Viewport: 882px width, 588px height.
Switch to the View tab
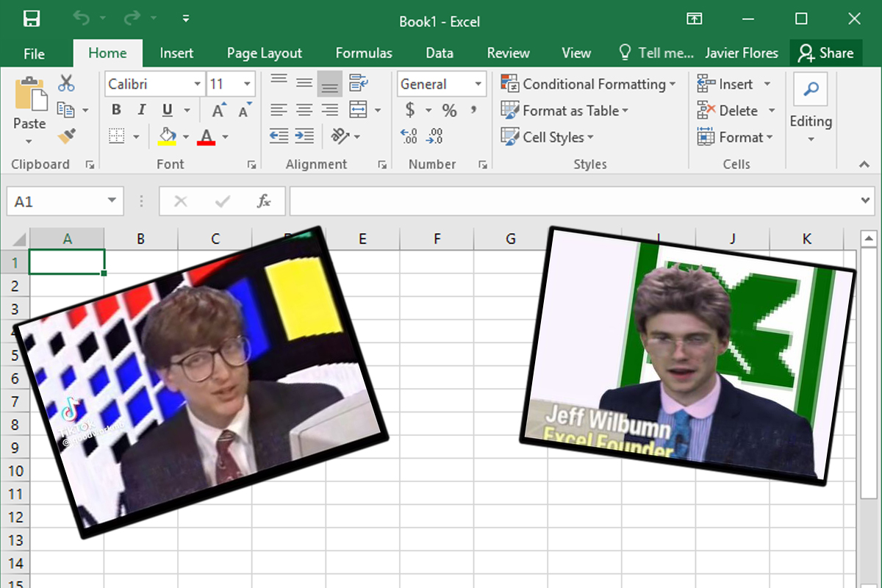coord(576,53)
